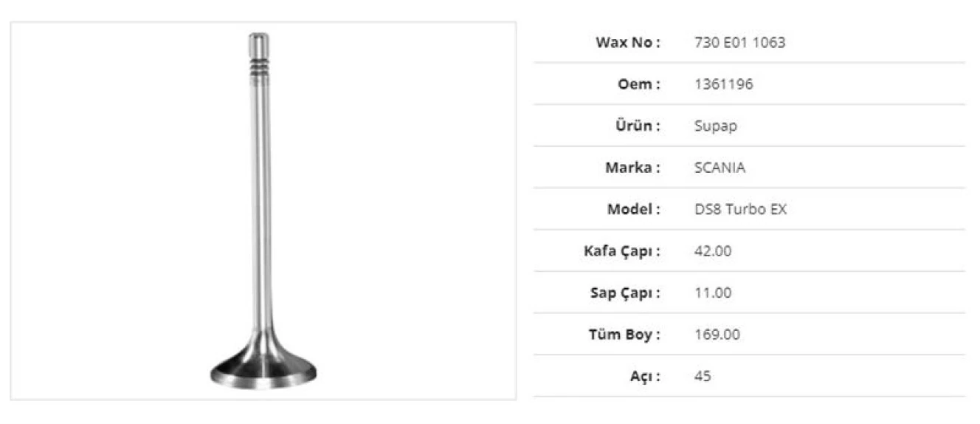Click the Ürün value Supap
This screenshot has width=980, height=424.
tap(716, 126)
